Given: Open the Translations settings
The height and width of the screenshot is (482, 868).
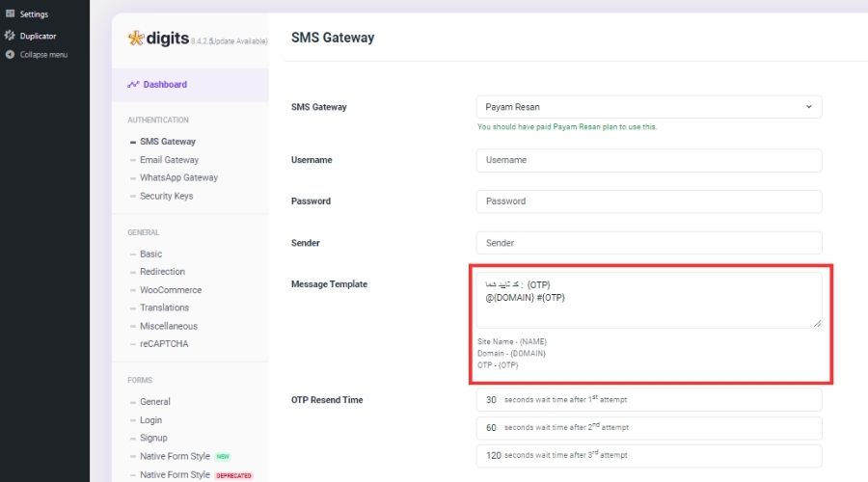Looking at the screenshot, I should click(164, 308).
